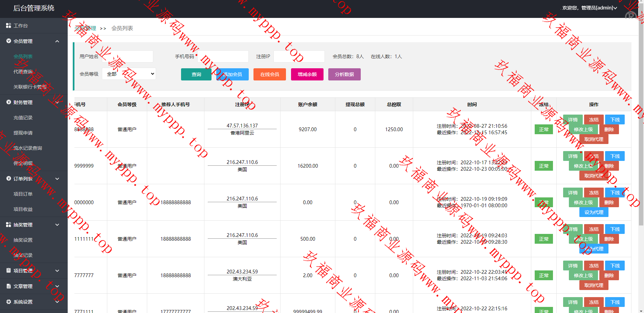The image size is (644, 313).
Task: Open the 会员等级 dropdown selector
Action: [129, 74]
